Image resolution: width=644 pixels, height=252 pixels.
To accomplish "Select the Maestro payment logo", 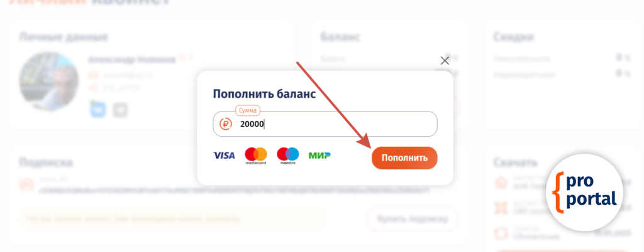I will [x=288, y=155].
